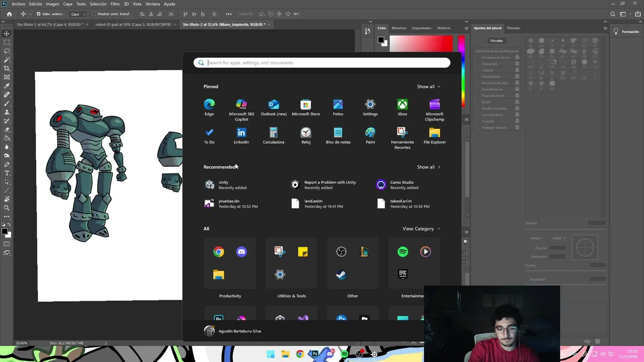Viewport: 644px width, 362px height.
Task: Select the Eyedropper tool
Action: [7, 86]
